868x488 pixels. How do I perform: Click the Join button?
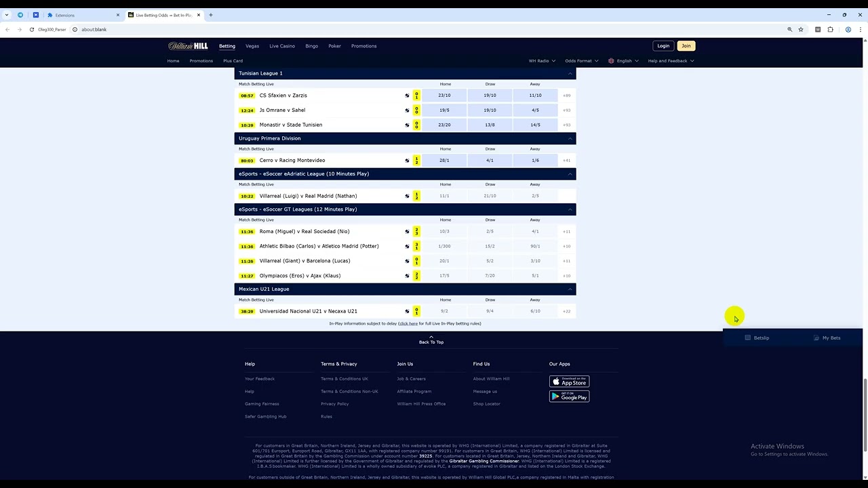[x=686, y=46]
